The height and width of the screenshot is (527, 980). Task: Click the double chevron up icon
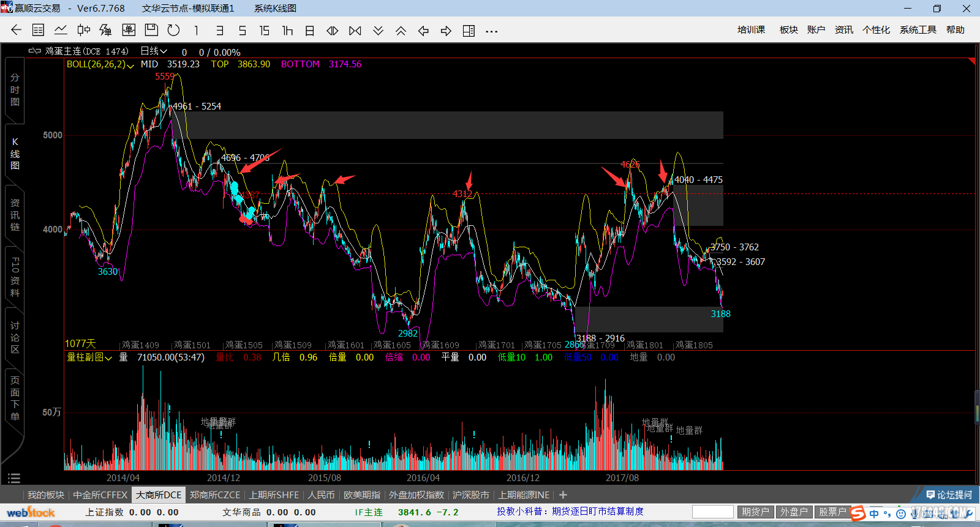pyautogui.click(x=401, y=31)
